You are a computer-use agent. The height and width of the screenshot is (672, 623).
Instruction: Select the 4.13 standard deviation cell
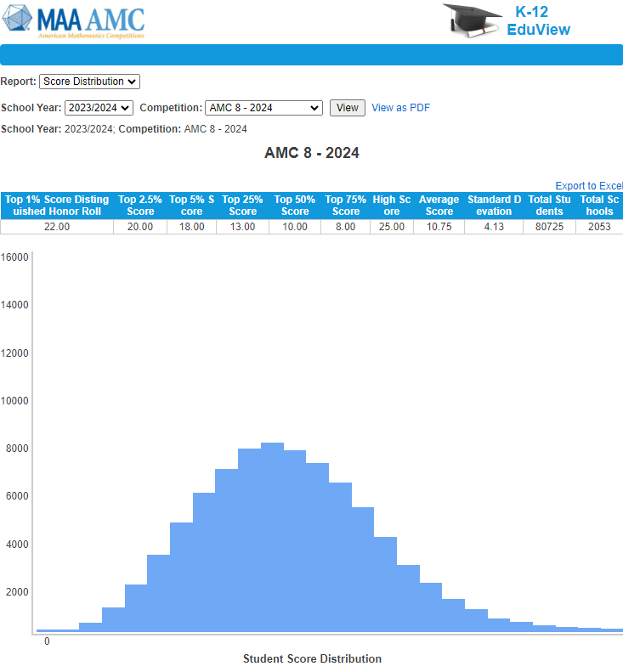(494, 227)
